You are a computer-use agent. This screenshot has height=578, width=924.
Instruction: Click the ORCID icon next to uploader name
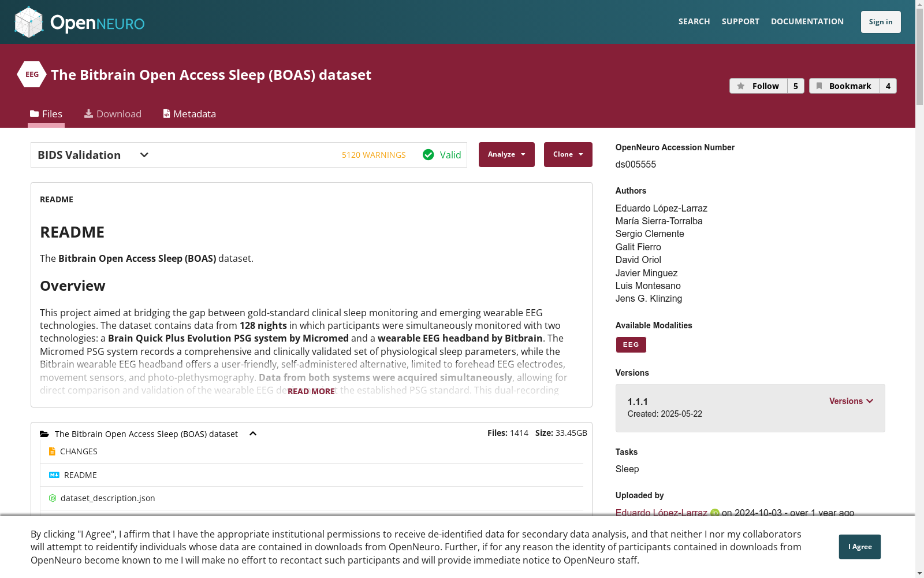coord(715,513)
